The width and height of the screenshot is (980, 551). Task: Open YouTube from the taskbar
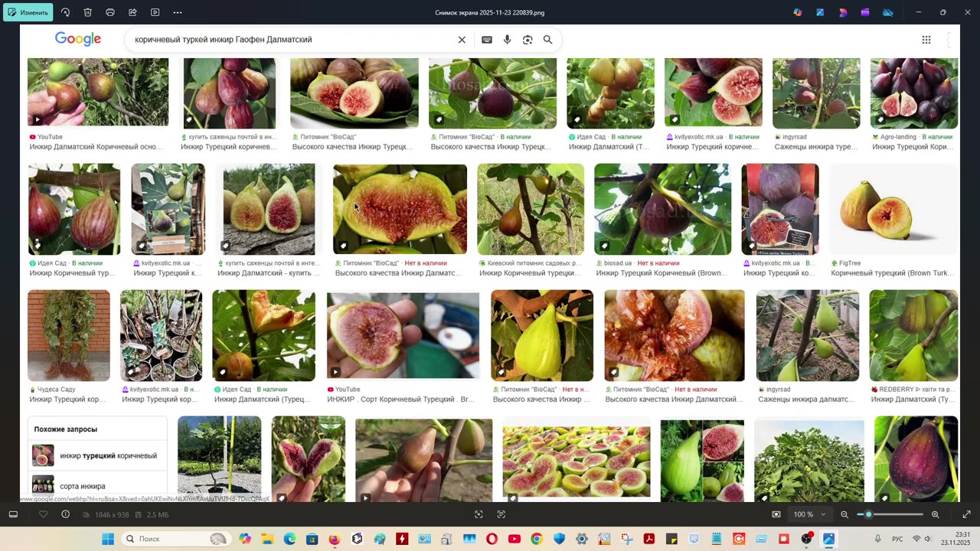click(514, 539)
